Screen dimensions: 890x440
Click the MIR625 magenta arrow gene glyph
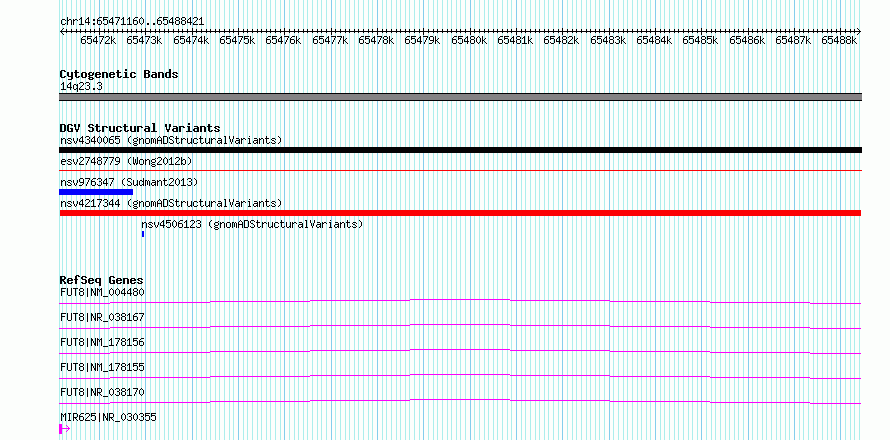(x=64, y=429)
